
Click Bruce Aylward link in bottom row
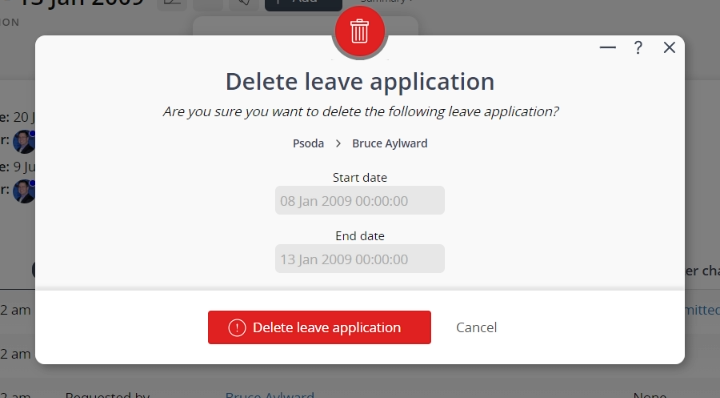[270, 394]
